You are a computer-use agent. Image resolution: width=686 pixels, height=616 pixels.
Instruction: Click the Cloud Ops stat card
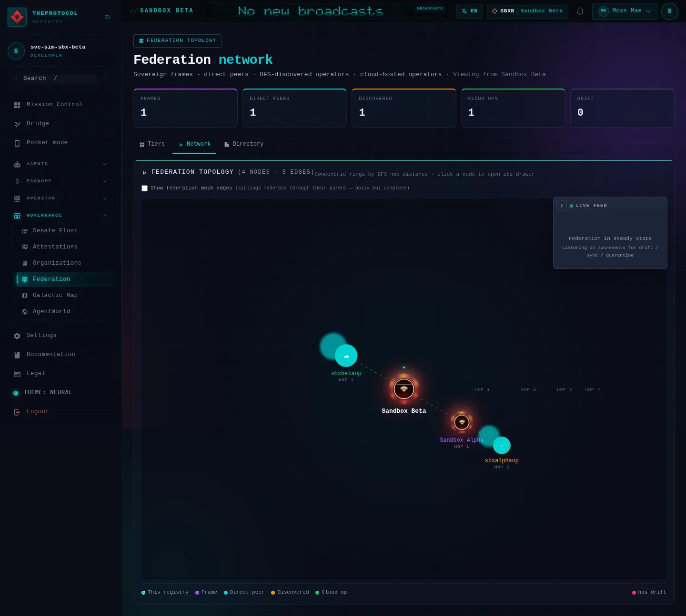pos(513,108)
